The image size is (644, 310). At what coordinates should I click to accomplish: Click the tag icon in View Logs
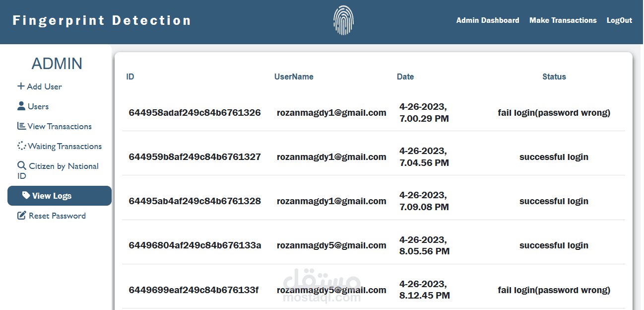pos(26,195)
